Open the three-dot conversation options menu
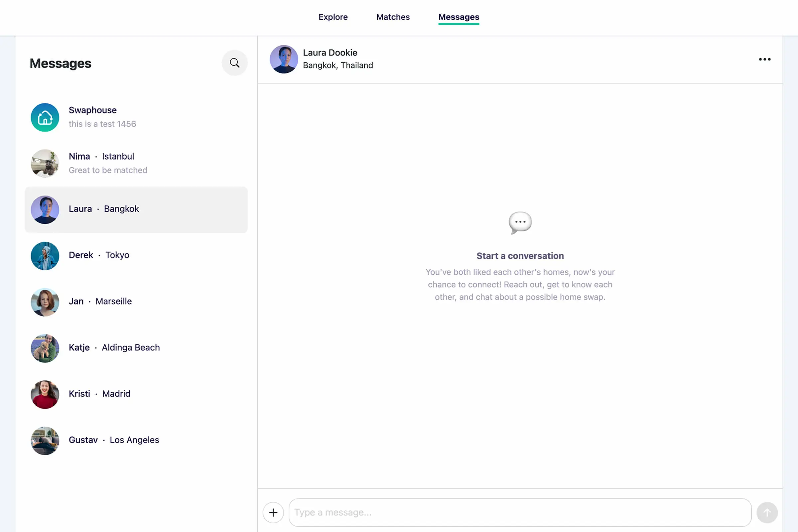Screen dimensions: 798x532 pos(764,60)
